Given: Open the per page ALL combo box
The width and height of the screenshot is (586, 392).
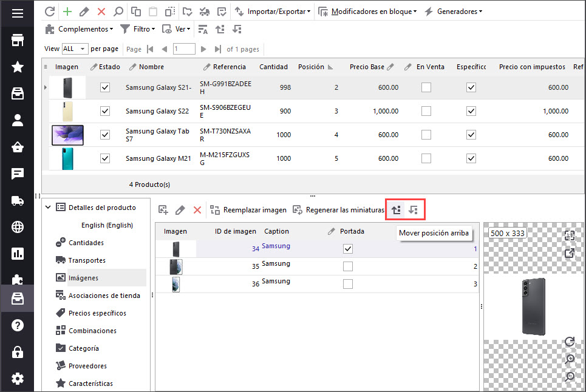Looking at the screenshot, I should (75, 49).
